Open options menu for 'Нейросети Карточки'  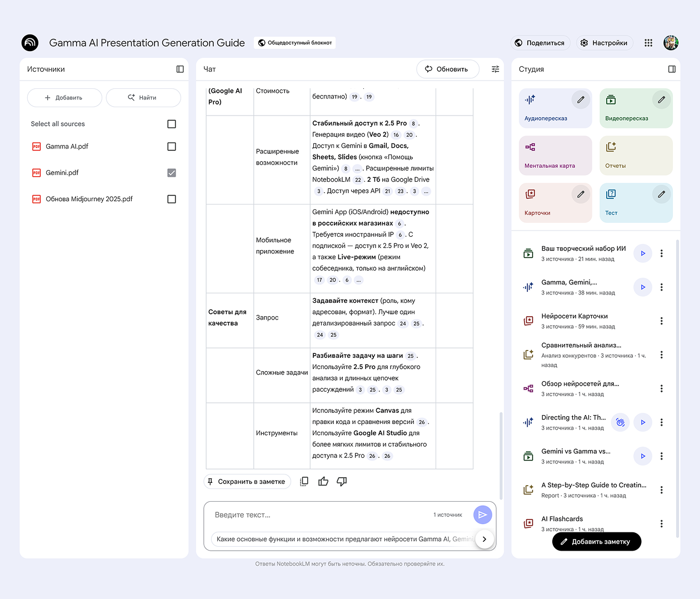click(x=661, y=321)
